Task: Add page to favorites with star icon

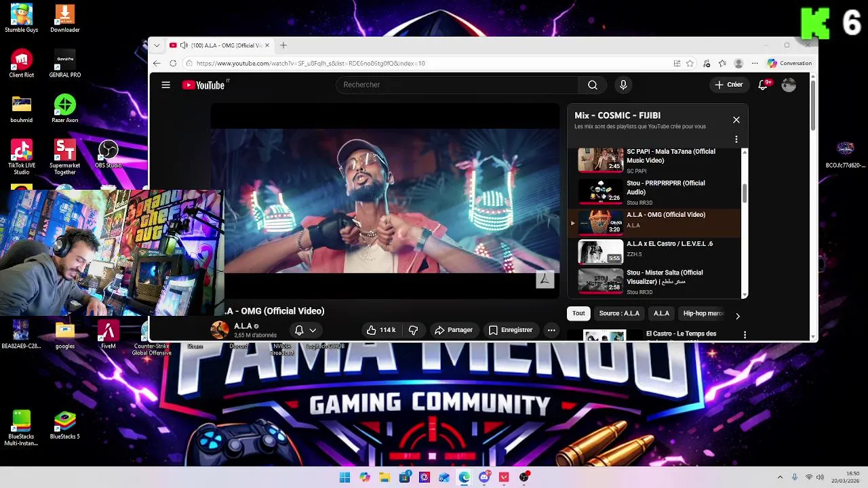Action: [690, 63]
